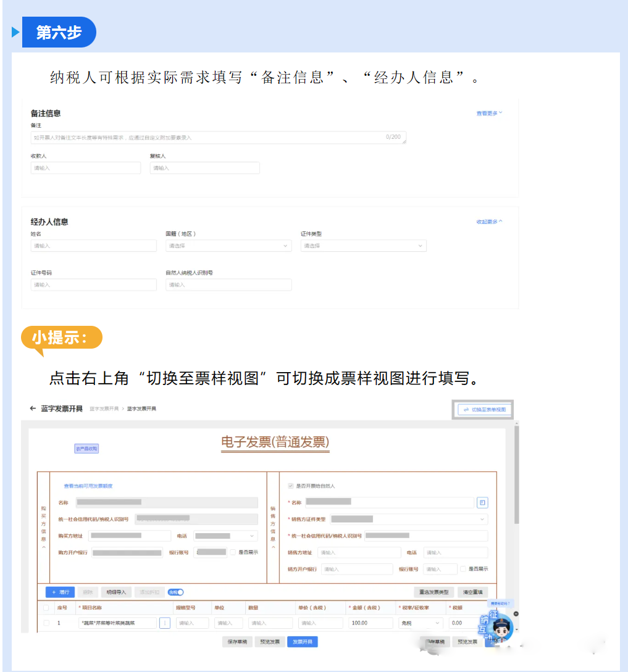Check the buyer's 是否展示 checkbox
Screen dimensions: 628x672
point(233,552)
